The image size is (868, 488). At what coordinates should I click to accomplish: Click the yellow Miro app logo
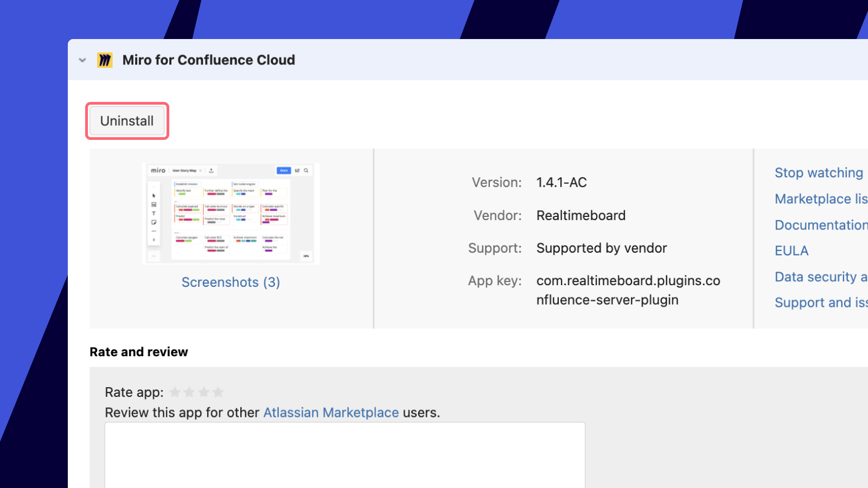[x=106, y=60]
